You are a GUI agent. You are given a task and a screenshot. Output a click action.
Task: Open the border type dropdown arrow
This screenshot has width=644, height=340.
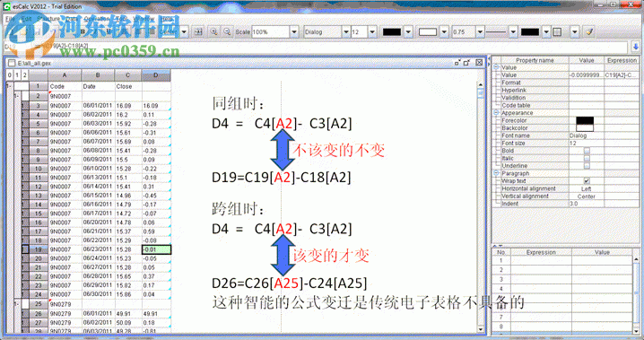click(x=575, y=31)
